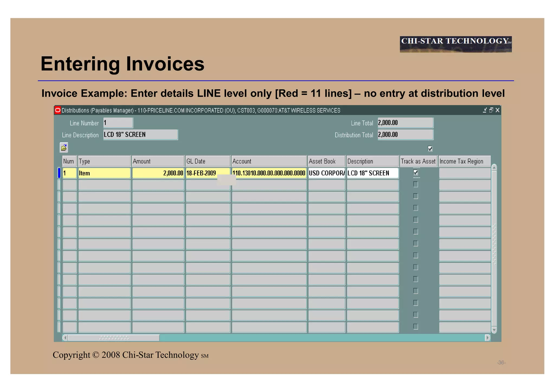Open the folder tools icon below Line Description

[64, 148]
